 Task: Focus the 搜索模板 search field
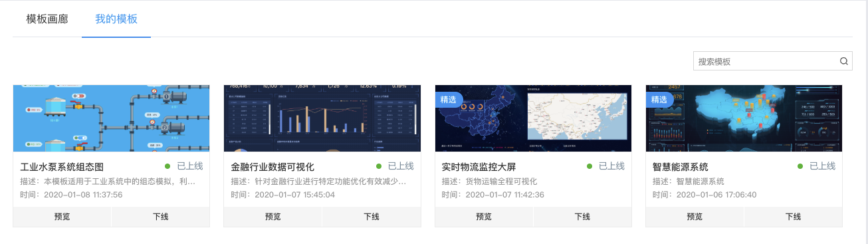[x=766, y=61]
